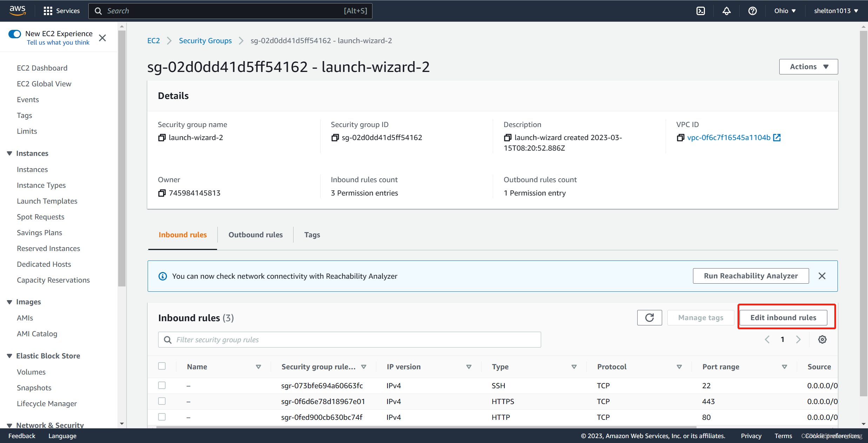Check the select-all rules checkbox
The image size is (868, 443).
click(162, 366)
